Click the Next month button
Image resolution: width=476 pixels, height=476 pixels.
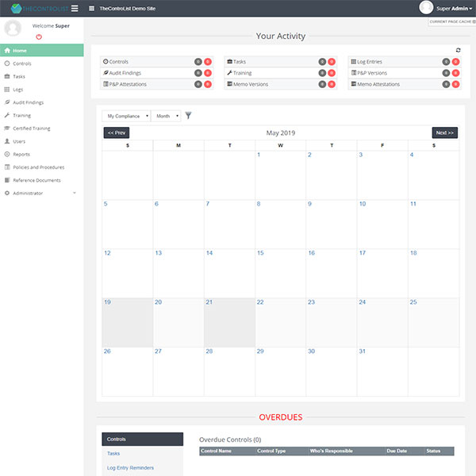tap(444, 132)
